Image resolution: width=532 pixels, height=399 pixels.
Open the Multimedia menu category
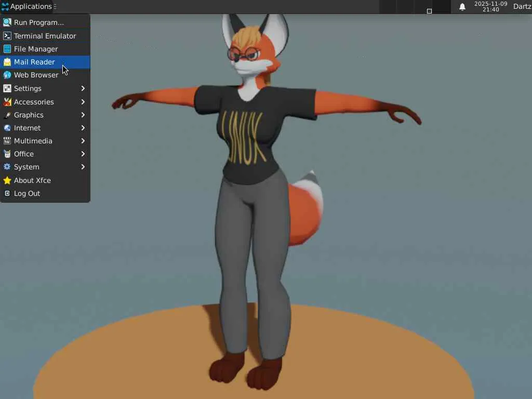(x=45, y=141)
